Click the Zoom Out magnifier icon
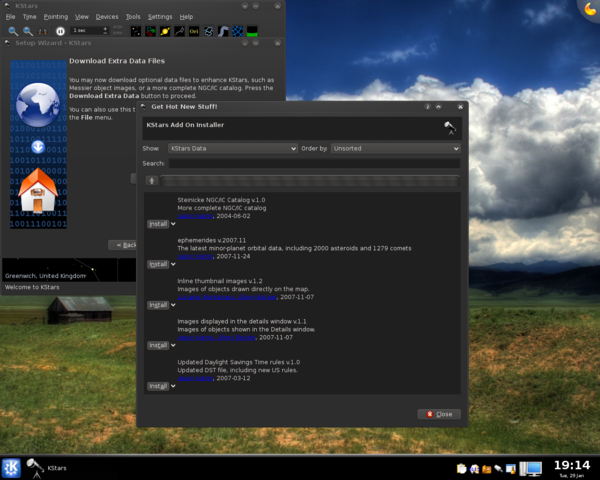600x480 pixels. pos(28,31)
